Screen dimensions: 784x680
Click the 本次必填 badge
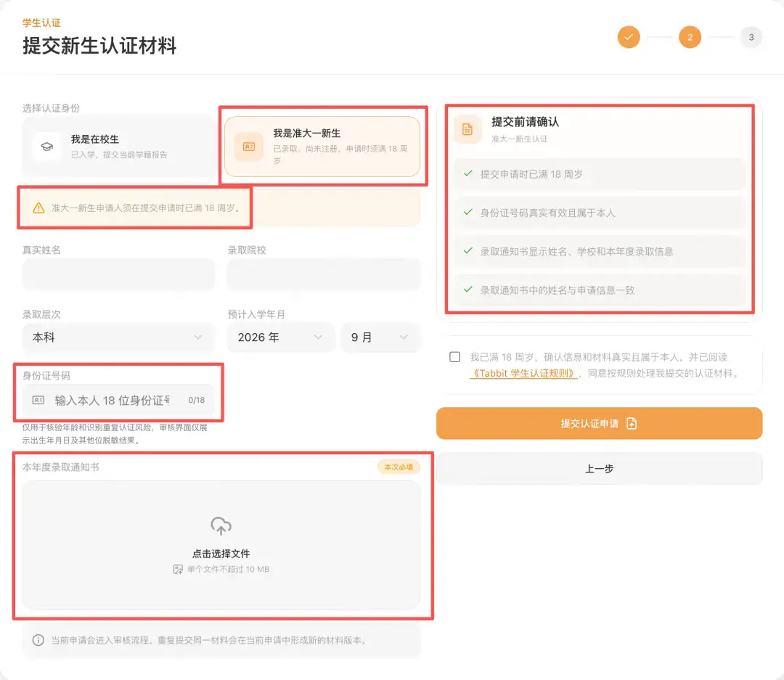399,467
